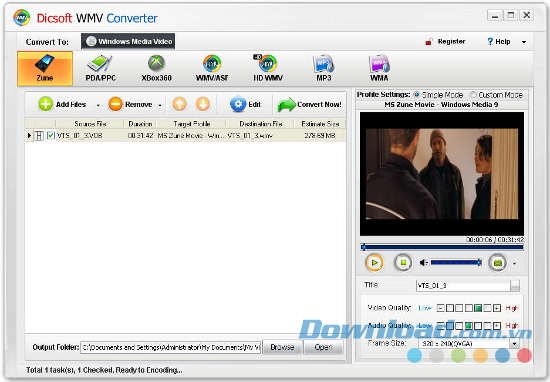
Task: Click the Estimate Size column header
Action: coord(320,124)
